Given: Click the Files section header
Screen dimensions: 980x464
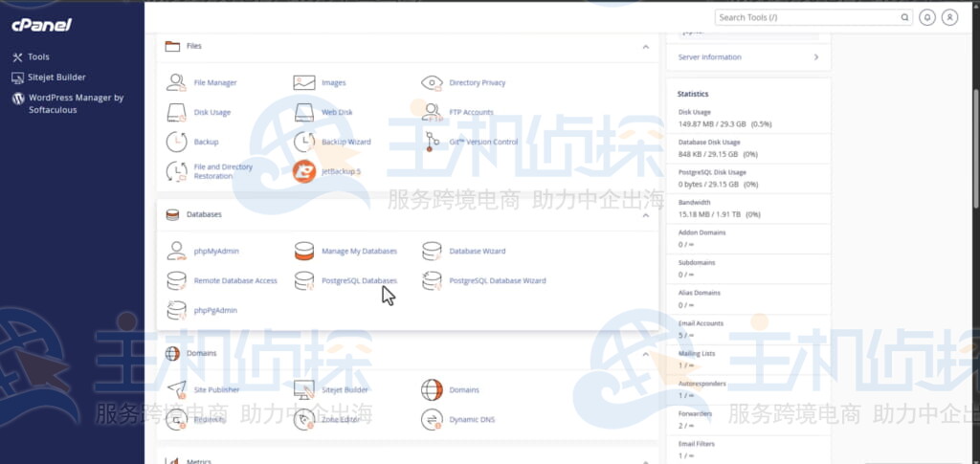Looking at the screenshot, I should (x=408, y=47).
